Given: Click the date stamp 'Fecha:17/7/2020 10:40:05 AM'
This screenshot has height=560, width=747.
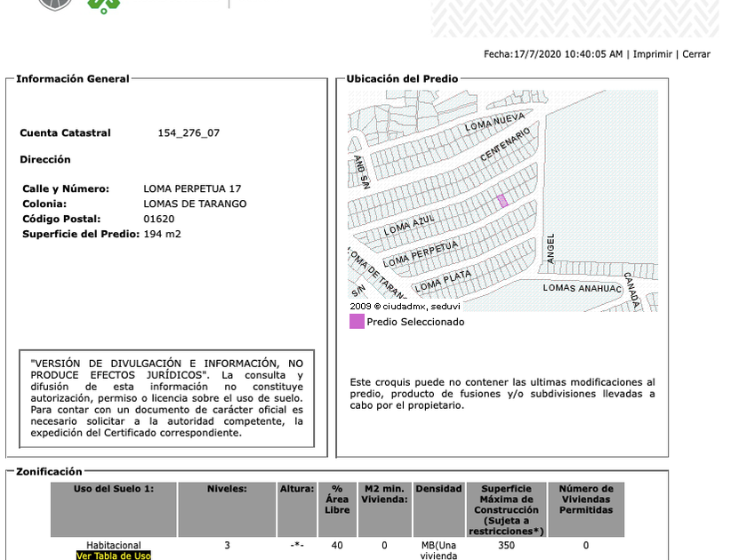Looking at the screenshot, I should click(553, 54).
